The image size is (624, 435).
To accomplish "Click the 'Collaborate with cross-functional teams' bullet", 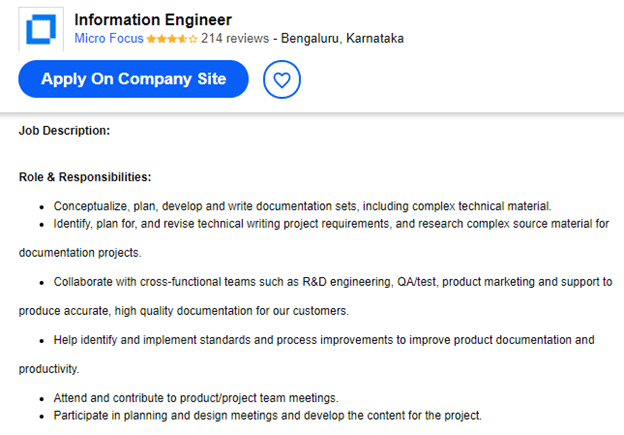I will [333, 282].
